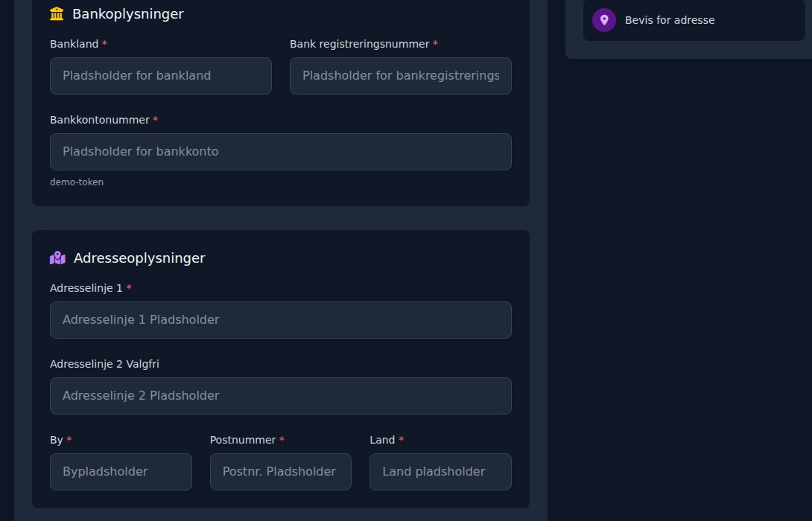
Task: Focus the By city input
Action: click(x=121, y=472)
